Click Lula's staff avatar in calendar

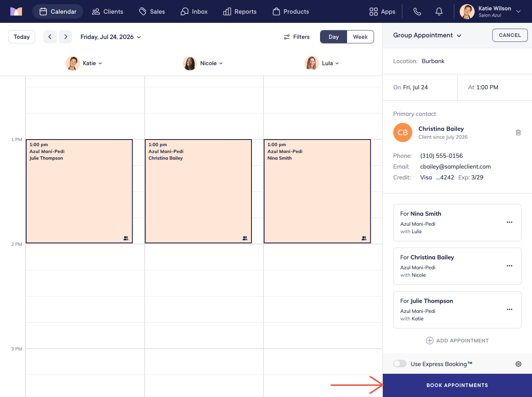(x=312, y=64)
